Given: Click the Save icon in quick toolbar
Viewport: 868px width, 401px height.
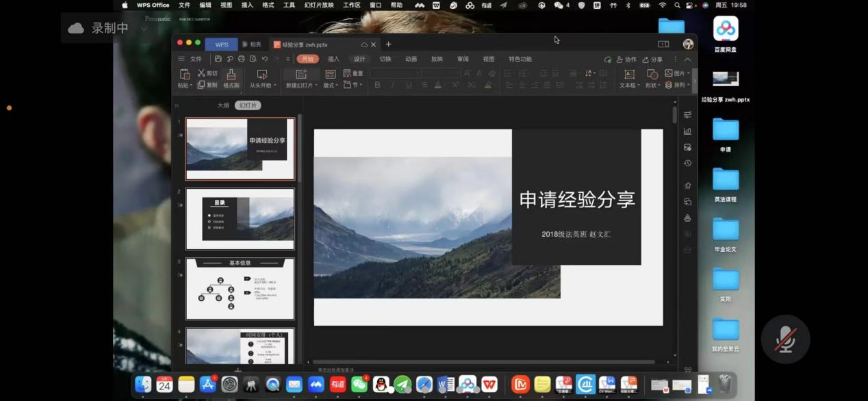Looking at the screenshot, I should click(218, 60).
